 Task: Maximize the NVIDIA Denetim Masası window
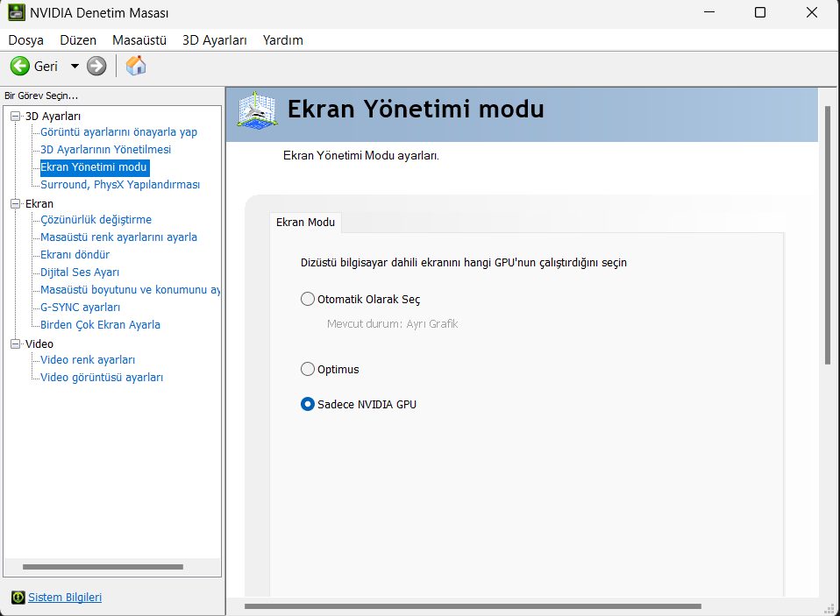759,12
